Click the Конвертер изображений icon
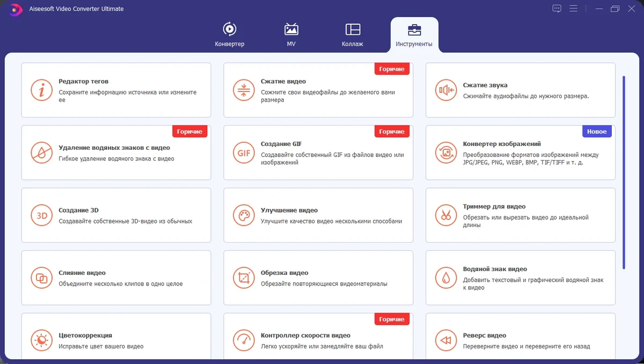Screen dimensions: 644x364 click(446, 152)
